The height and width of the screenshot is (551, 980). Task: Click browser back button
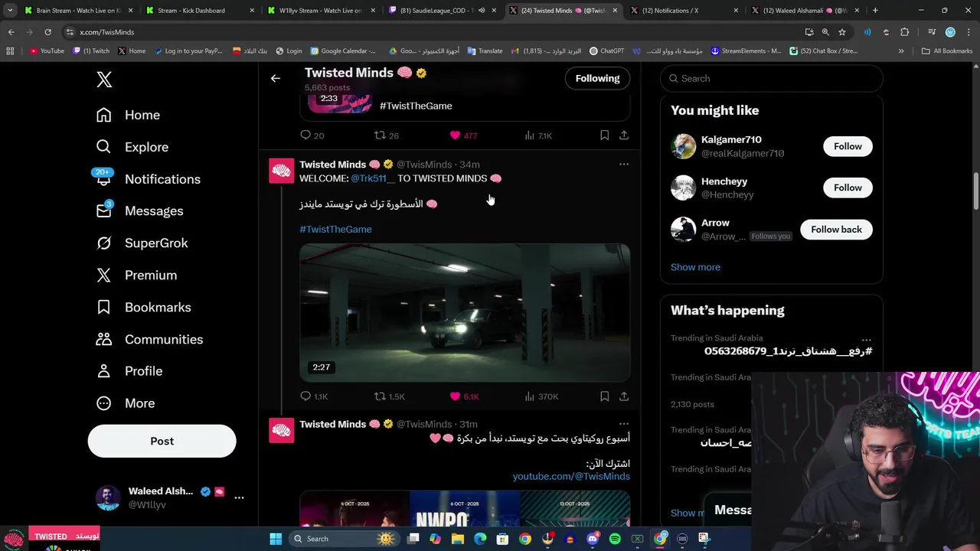pos(11,32)
